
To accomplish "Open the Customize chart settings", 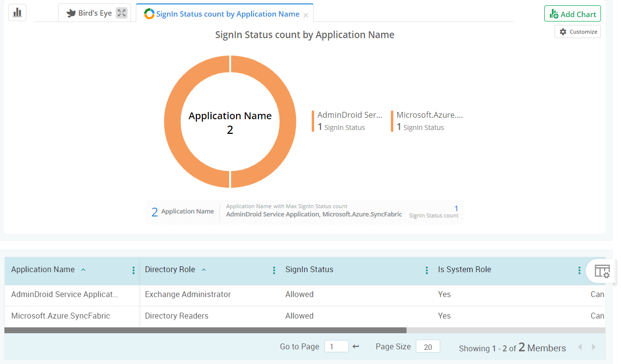I will coord(578,32).
